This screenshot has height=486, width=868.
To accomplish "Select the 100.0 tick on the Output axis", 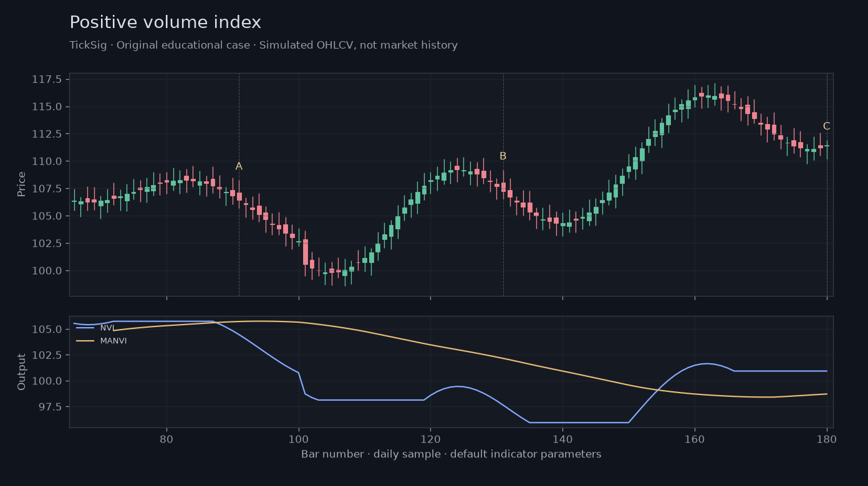I will pos(47,381).
